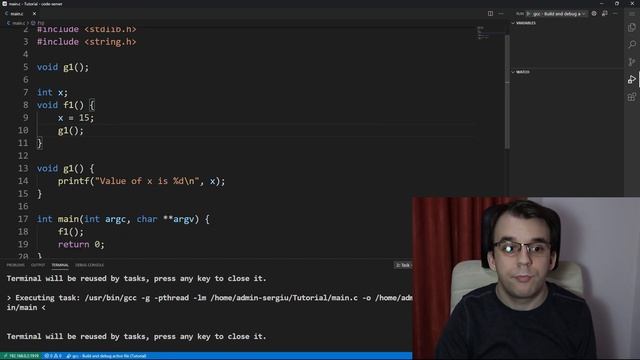640x360 pixels.
Task: Open the Task terminal selector dropdown
Action: click(x=403, y=265)
